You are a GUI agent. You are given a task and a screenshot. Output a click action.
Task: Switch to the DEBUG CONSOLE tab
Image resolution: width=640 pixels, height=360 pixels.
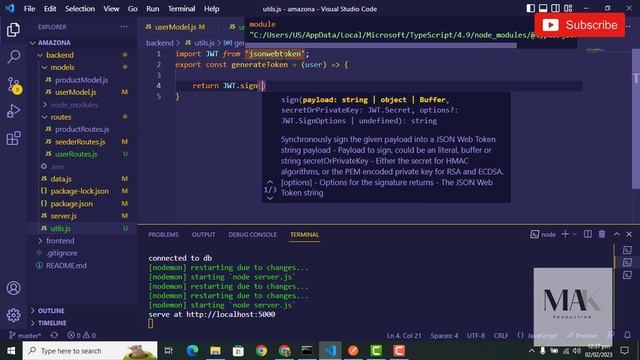[252, 235]
